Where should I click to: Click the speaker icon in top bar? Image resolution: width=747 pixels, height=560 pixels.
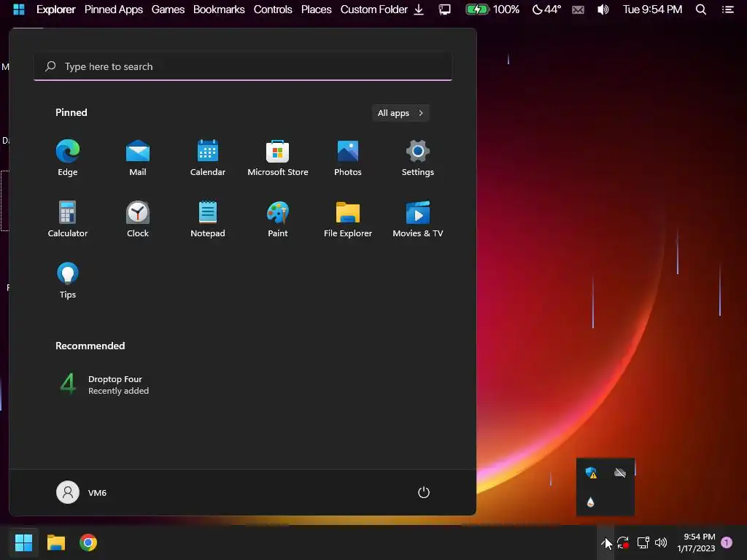[603, 9]
